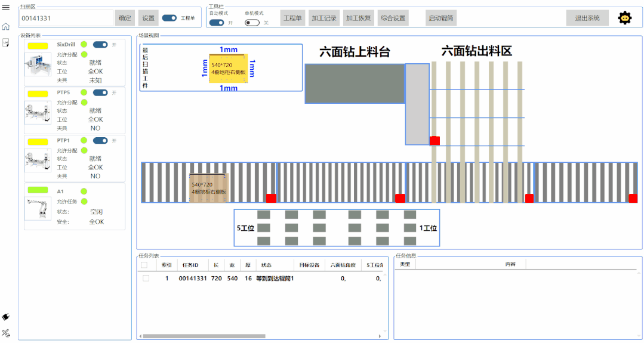This screenshot has height=343, width=644.
Task: Click SixDrill green status indicator
Action: (x=84, y=44)
